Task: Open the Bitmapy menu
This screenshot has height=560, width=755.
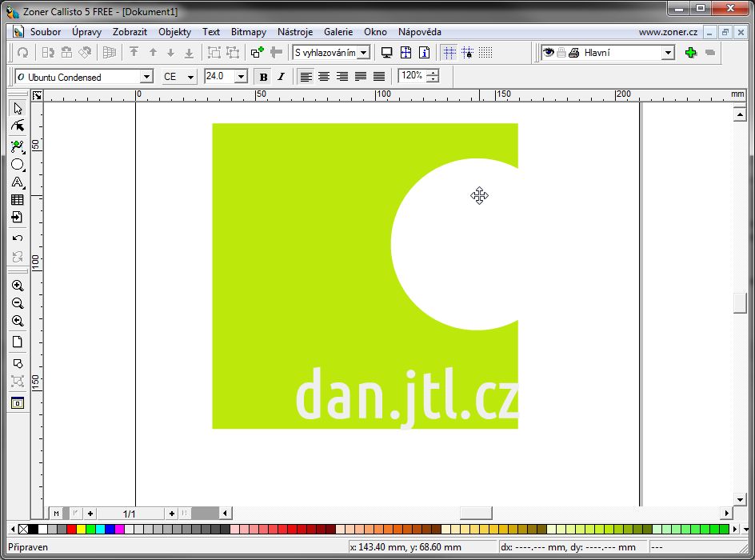Action: 249,32
